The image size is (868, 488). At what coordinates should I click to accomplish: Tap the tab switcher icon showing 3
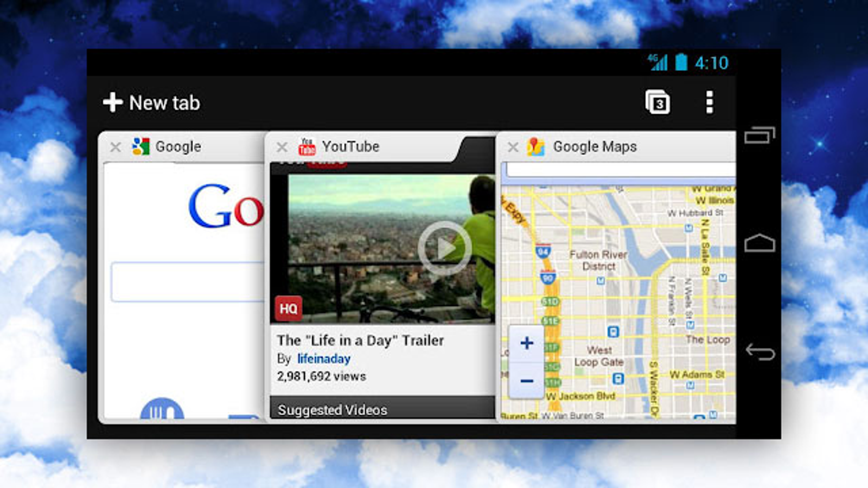tap(658, 102)
